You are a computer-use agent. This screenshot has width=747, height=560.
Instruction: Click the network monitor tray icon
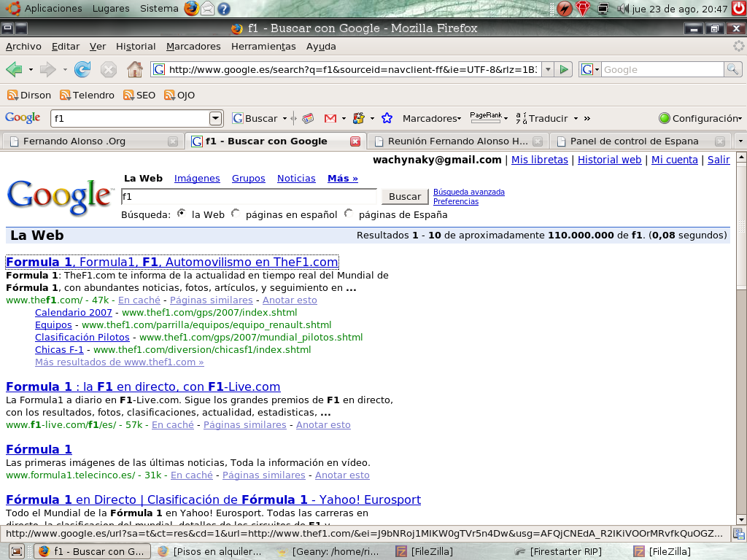point(603,9)
